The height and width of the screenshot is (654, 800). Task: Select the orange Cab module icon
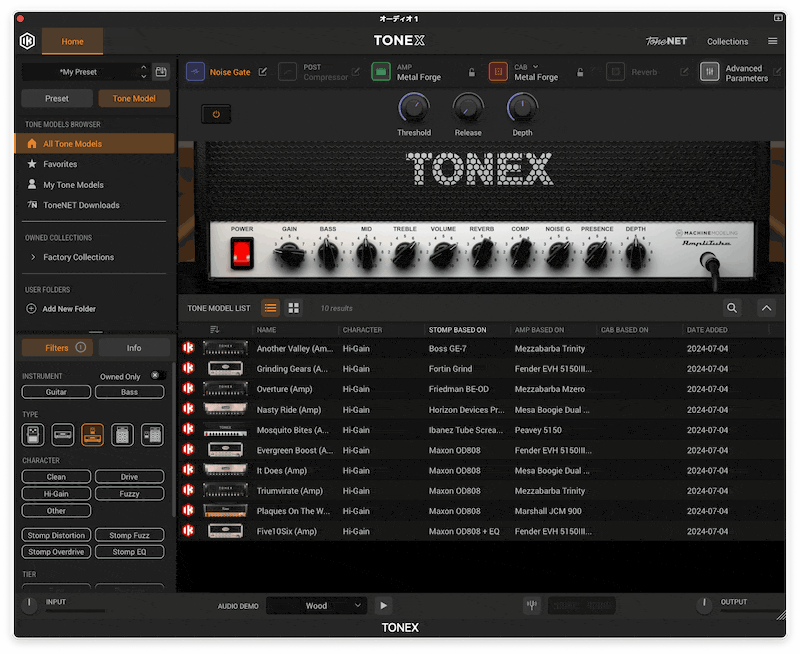(498, 72)
